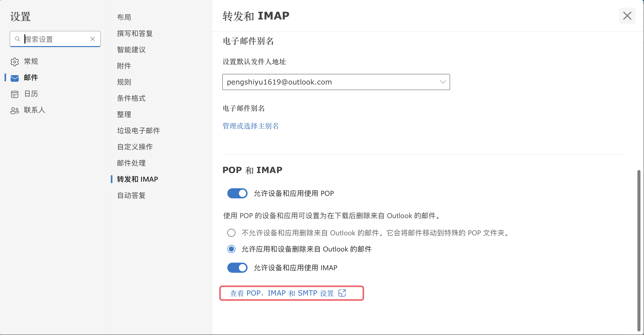
Task: Open 查看 POP、IMAP 和 SMTP 设置 link
Action: coord(282,293)
